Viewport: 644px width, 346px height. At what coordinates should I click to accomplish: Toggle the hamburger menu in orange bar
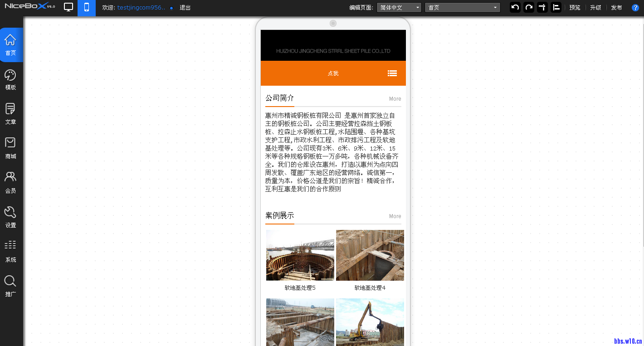392,73
